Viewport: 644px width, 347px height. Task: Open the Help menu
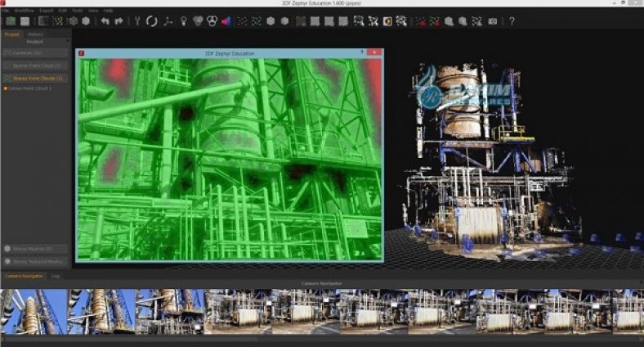(108, 11)
